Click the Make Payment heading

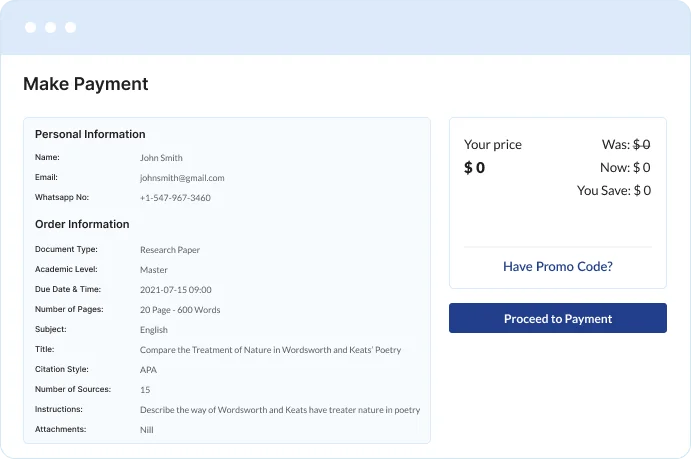click(x=86, y=84)
